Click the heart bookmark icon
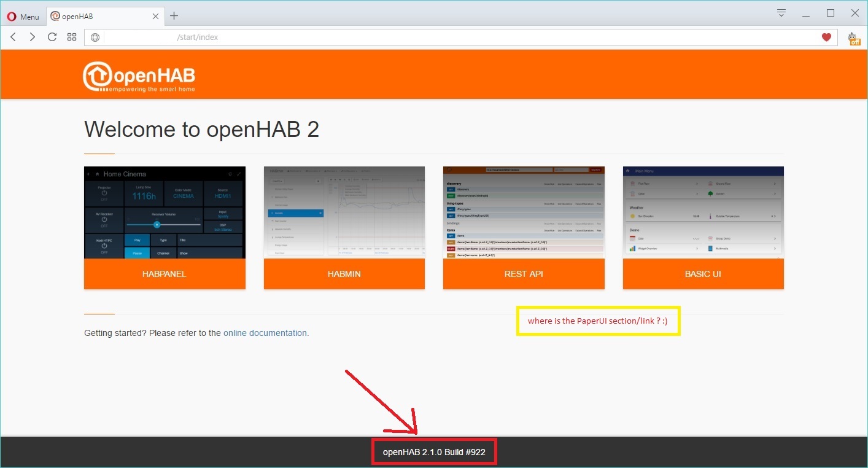 click(826, 37)
